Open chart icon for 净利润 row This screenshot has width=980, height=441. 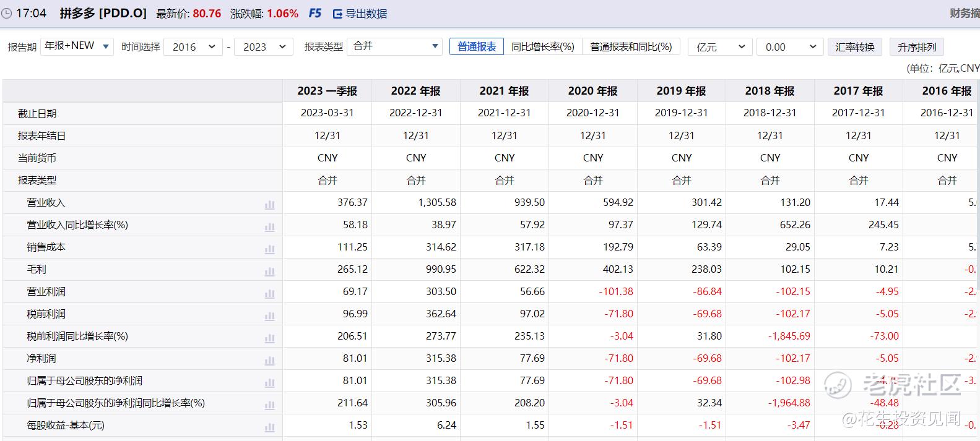(x=269, y=361)
